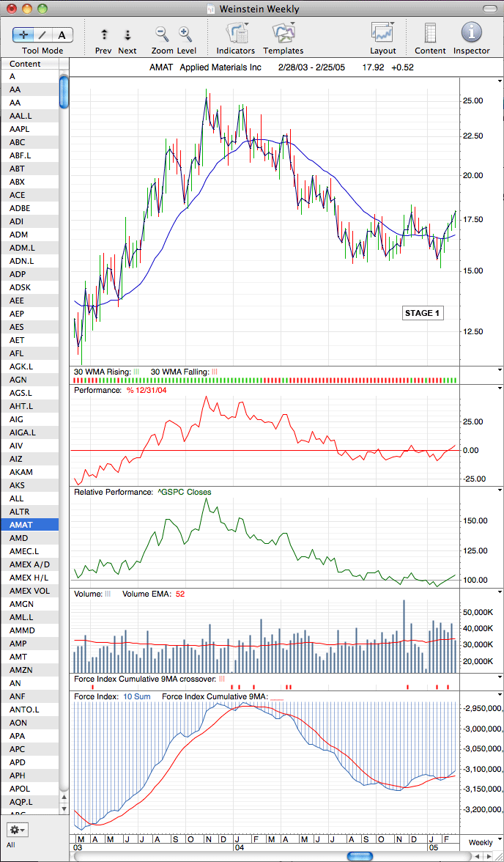Click the All filter label
504x862 pixels.
11,844
